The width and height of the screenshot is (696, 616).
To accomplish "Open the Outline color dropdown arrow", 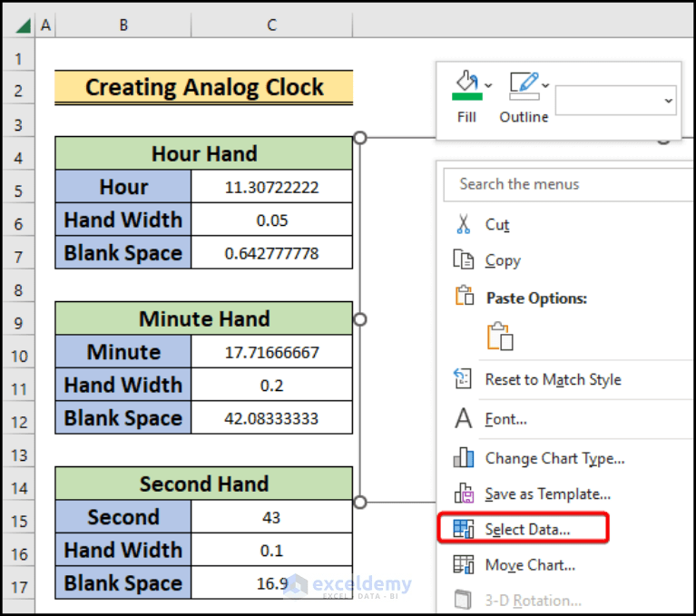I will click(x=546, y=85).
